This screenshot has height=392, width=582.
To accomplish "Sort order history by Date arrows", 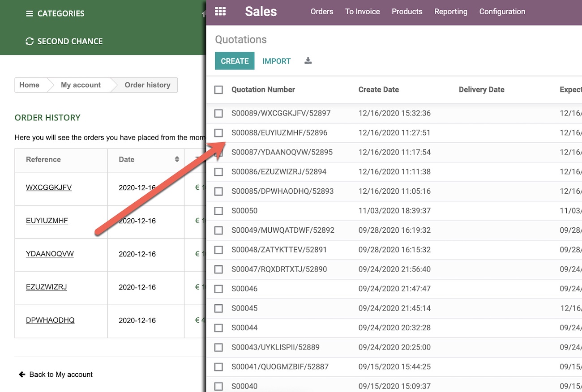I will coord(177,159).
